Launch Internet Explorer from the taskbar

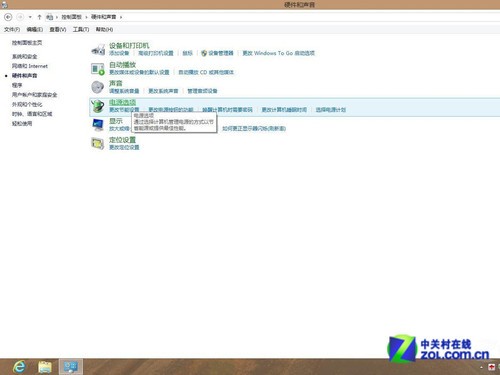[19, 367]
